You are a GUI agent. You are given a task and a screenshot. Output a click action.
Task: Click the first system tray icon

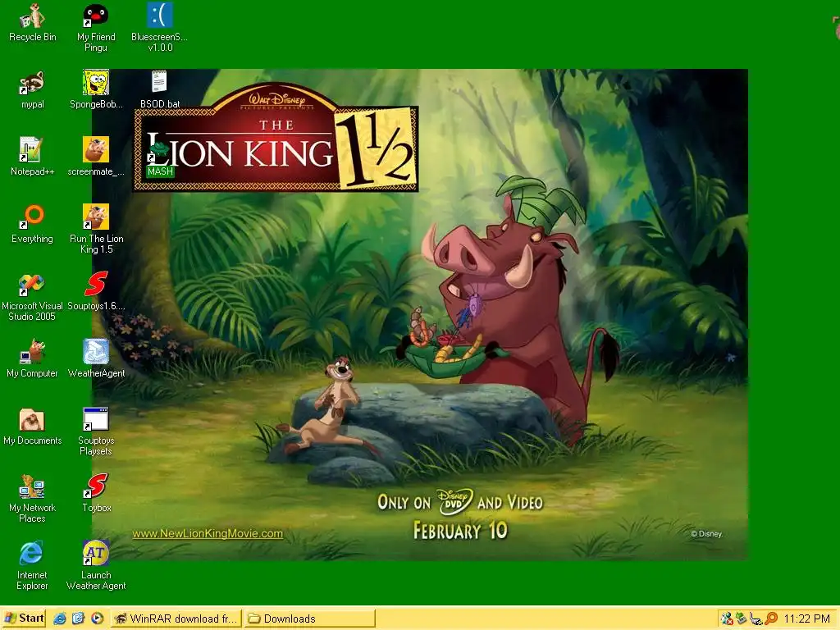pyautogui.click(x=727, y=619)
